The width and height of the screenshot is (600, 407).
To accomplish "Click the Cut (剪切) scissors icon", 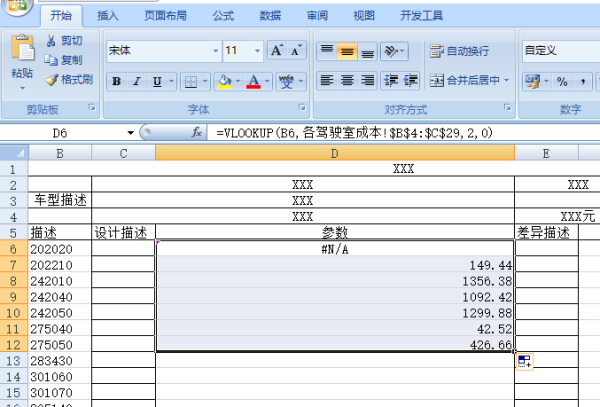I will tap(51, 41).
